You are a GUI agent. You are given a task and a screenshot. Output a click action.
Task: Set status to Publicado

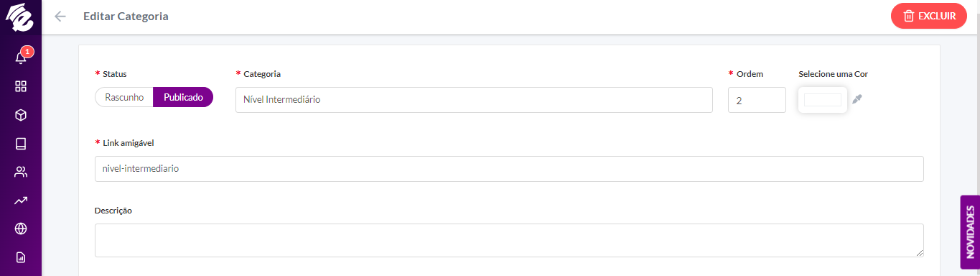(x=183, y=97)
